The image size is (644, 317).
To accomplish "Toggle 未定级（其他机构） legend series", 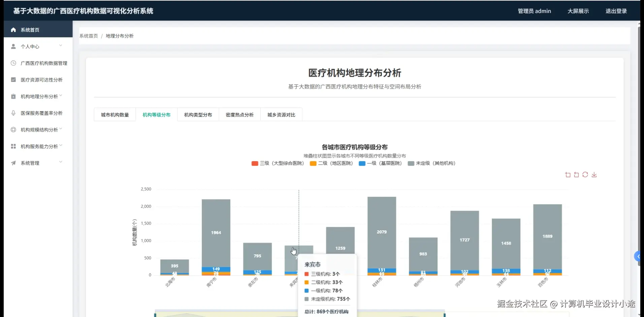I will point(431,163).
